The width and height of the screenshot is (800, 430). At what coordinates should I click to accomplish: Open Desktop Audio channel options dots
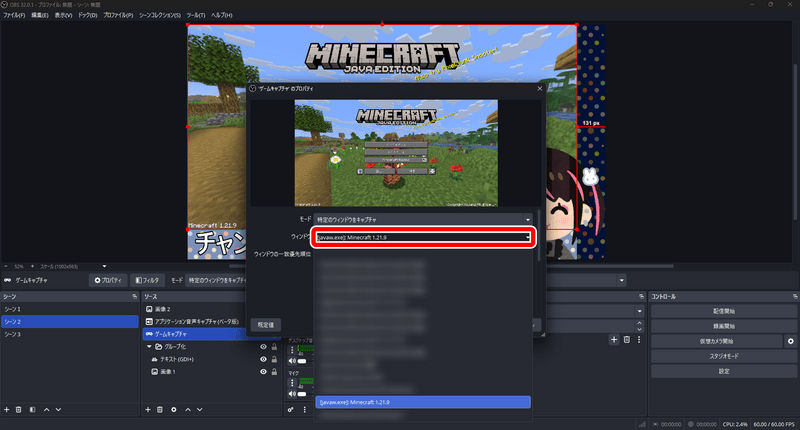pyautogui.click(x=292, y=350)
